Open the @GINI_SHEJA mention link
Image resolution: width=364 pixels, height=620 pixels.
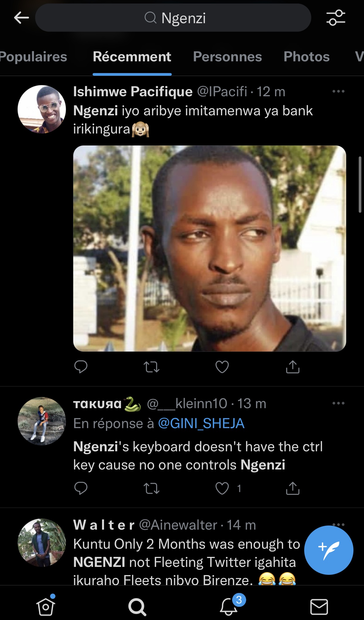point(201,423)
